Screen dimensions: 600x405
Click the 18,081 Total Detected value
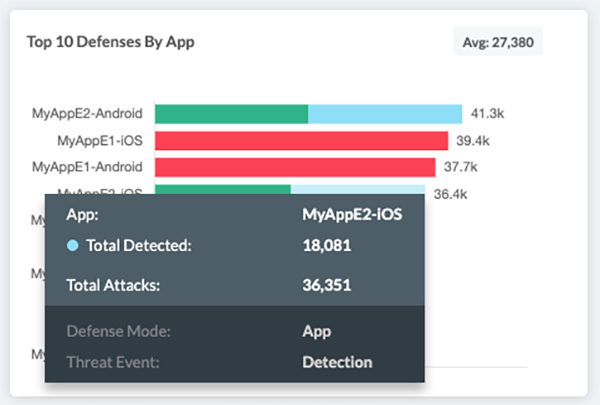click(325, 245)
